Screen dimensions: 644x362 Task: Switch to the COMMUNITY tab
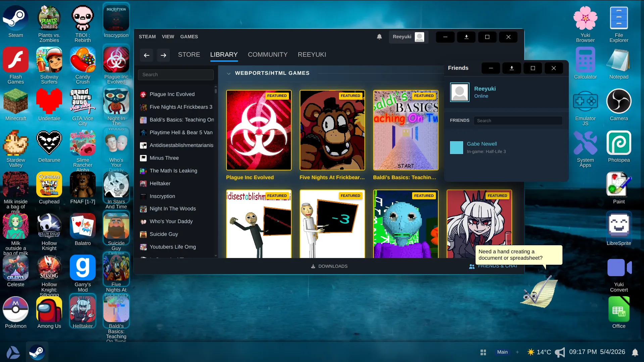pos(267,55)
